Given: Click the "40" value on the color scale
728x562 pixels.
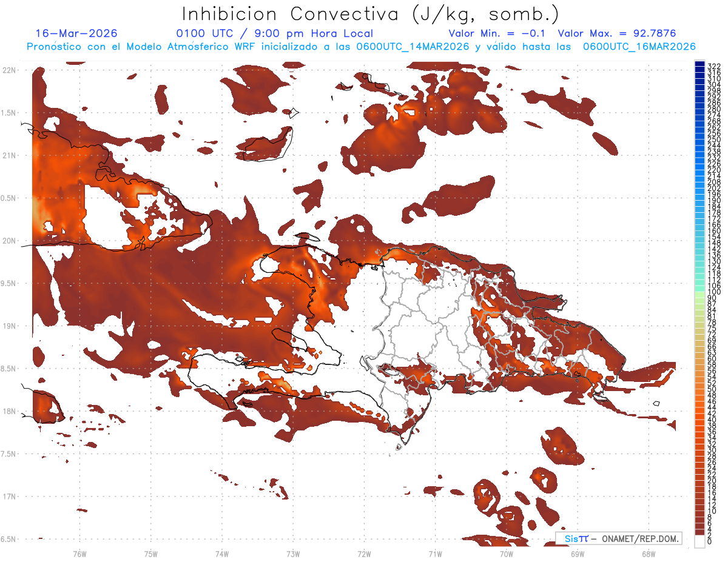Looking at the screenshot, I should pyautogui.click(x=712, y=420).
